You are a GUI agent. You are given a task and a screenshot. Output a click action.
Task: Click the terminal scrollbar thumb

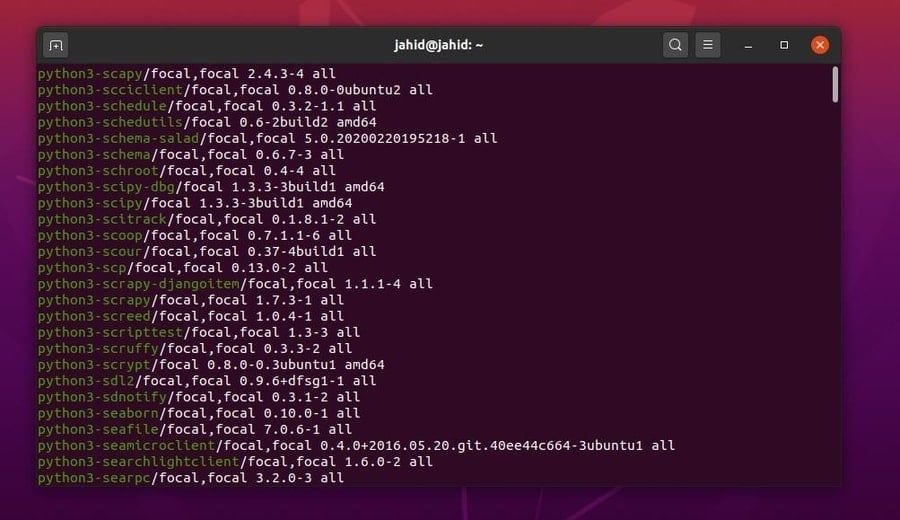(834, 84)
